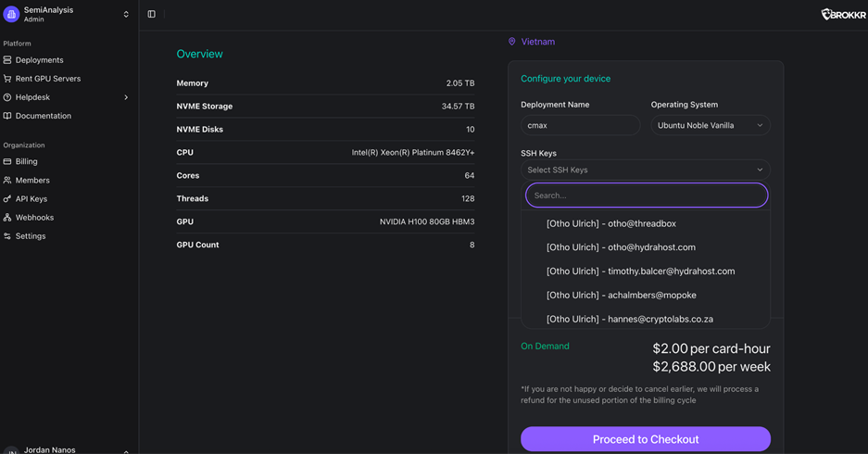Viewport: 868px width, 454px height.
Task: Open the SemiAnalysis organization switcher
Action: click(69, 14)
